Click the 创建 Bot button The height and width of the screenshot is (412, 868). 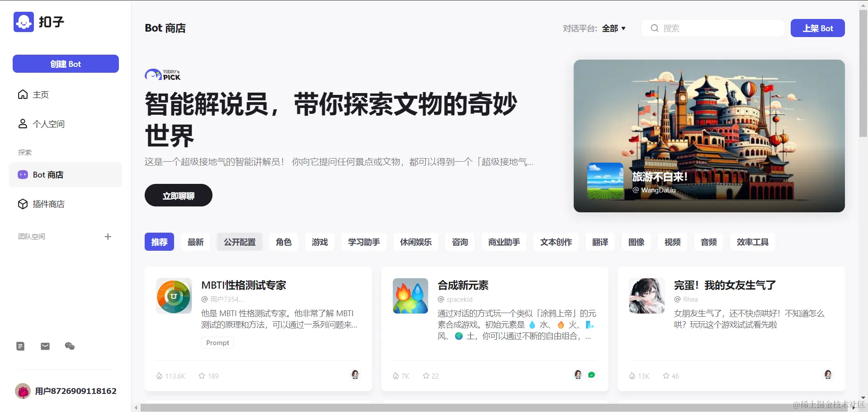point(66,64)
